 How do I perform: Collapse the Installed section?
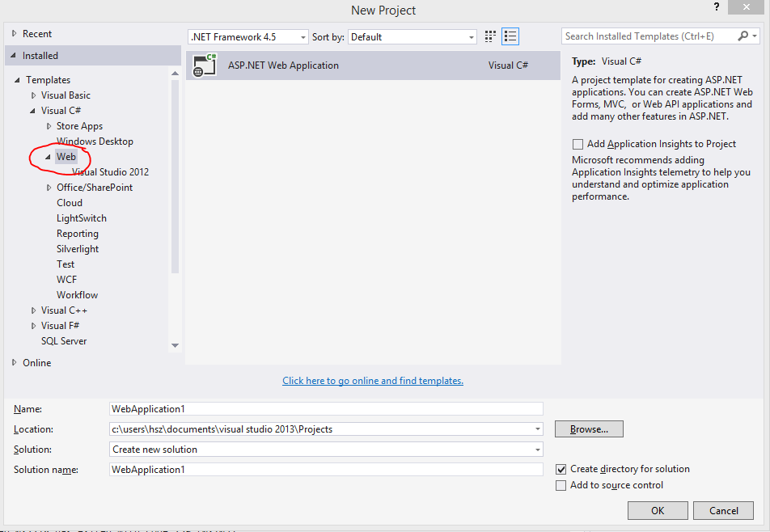point(13,56)
